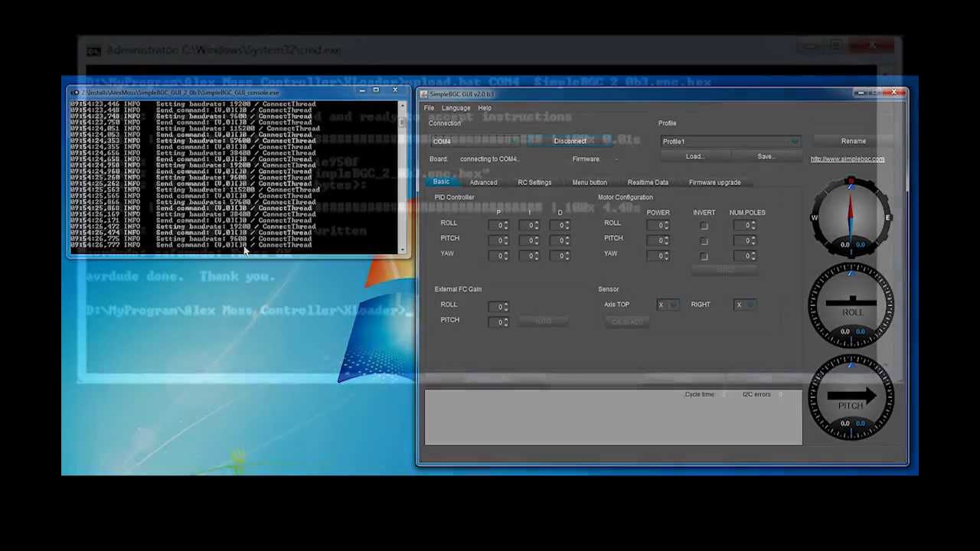Click the CALIB.ACC button under Sensor
The width and height of the screenshot is (980, 551).
click(627, 323)
